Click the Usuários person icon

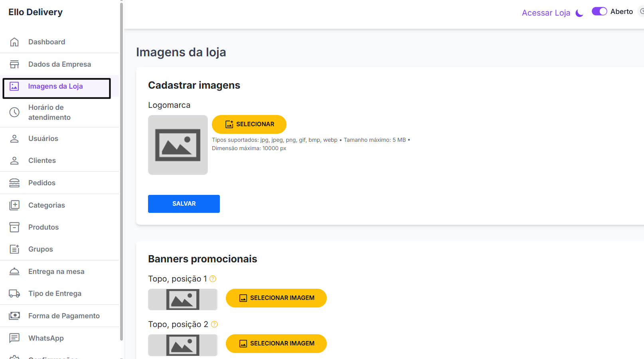[x=14, y=139]
